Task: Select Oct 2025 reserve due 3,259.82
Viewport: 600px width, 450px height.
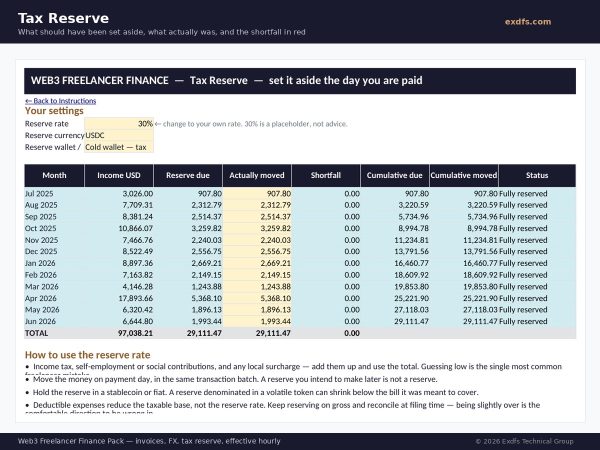Action: tap(188, 228)
